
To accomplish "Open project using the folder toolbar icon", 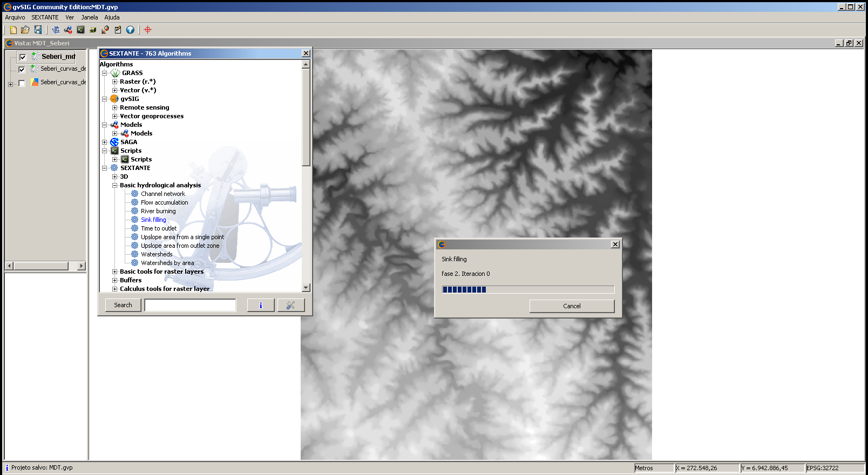I will [25, 30].
